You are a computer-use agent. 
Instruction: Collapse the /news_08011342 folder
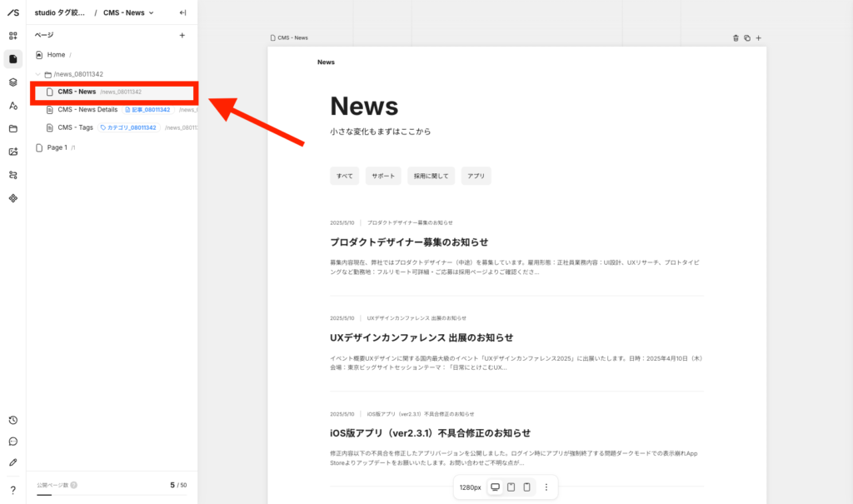tap(37, 74)
